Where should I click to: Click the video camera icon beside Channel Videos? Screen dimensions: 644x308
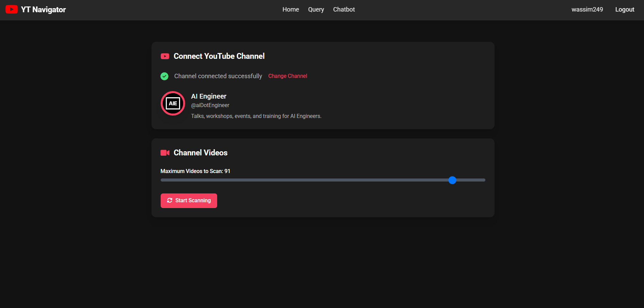165,153
